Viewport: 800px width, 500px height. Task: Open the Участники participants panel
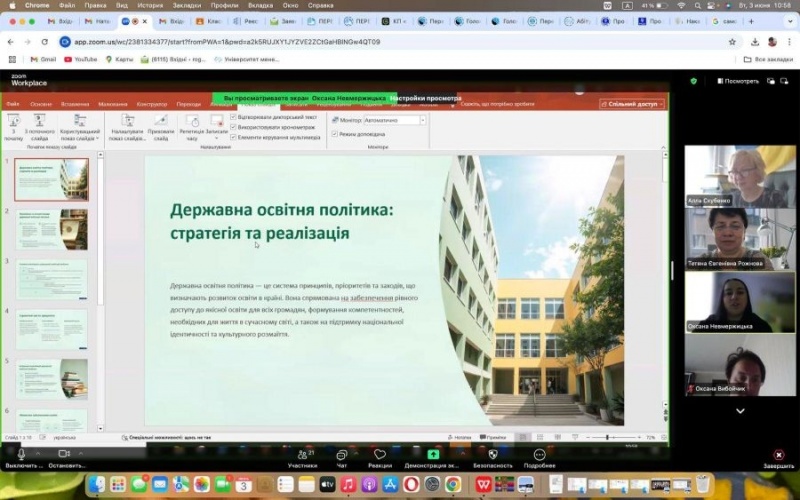point(302,455)
